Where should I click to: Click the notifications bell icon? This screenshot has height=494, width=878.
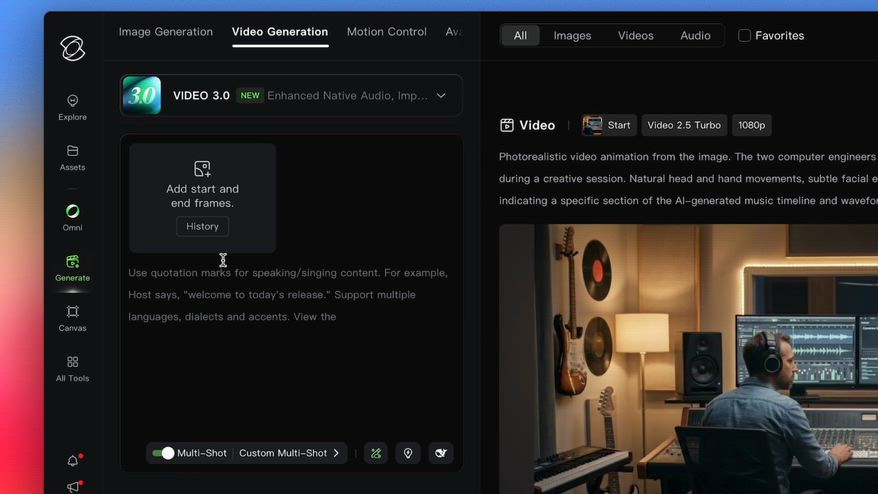pyautogui.click(x=72, y=461)
